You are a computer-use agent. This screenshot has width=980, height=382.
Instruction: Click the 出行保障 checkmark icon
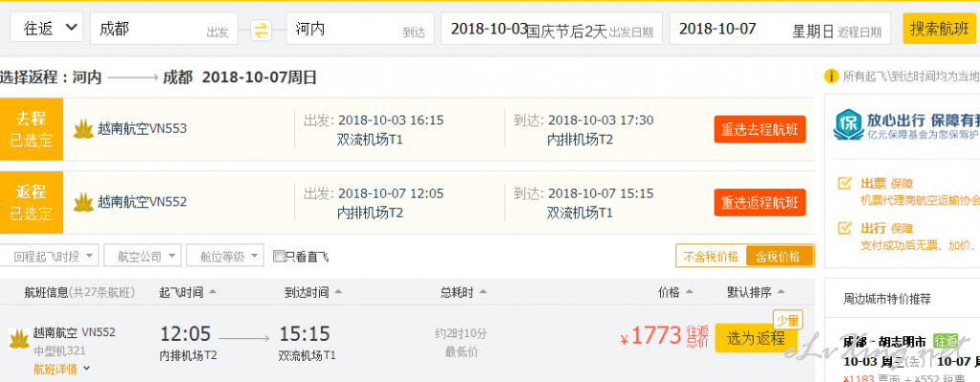pyautogui.click(x=844, y=227)
